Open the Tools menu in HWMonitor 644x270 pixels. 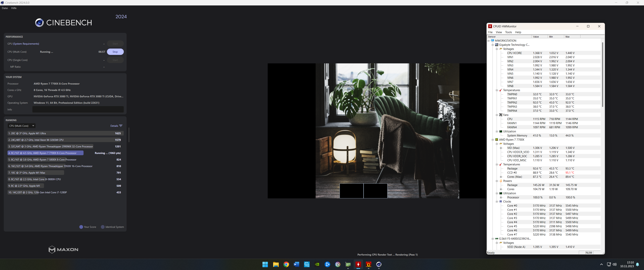click(x=508, y=32)
